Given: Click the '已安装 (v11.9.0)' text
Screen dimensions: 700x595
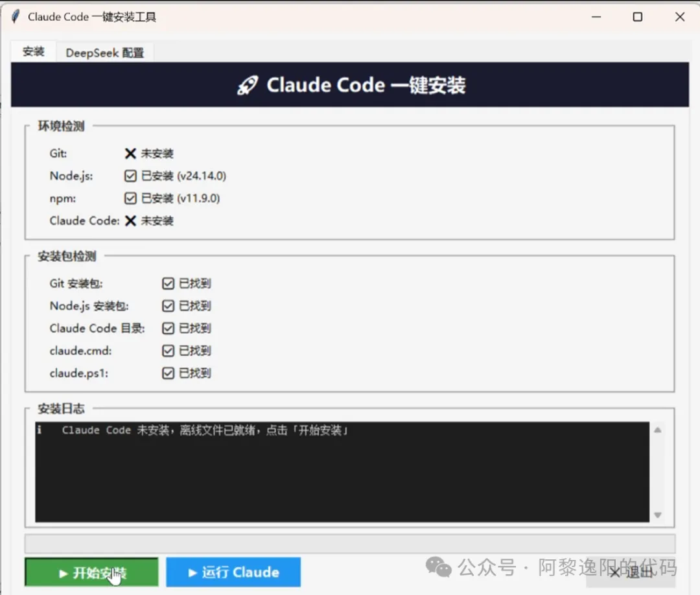Looking at the screenshot, I should 180,198.
